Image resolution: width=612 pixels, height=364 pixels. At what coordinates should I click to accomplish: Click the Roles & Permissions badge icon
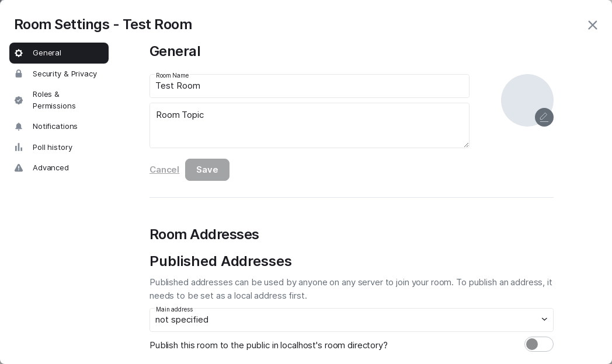tap(19, 100)
